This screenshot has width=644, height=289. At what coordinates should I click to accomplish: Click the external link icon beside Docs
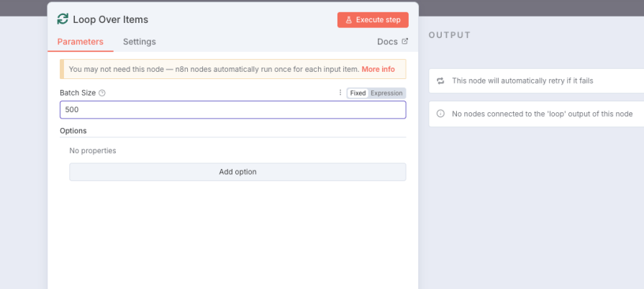pyautogui.click(x=404, y=42)
